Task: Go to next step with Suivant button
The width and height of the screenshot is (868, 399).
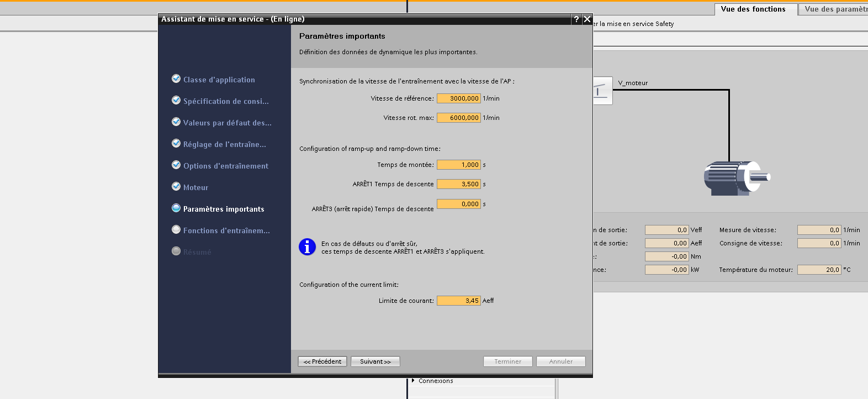Action: 375,361
